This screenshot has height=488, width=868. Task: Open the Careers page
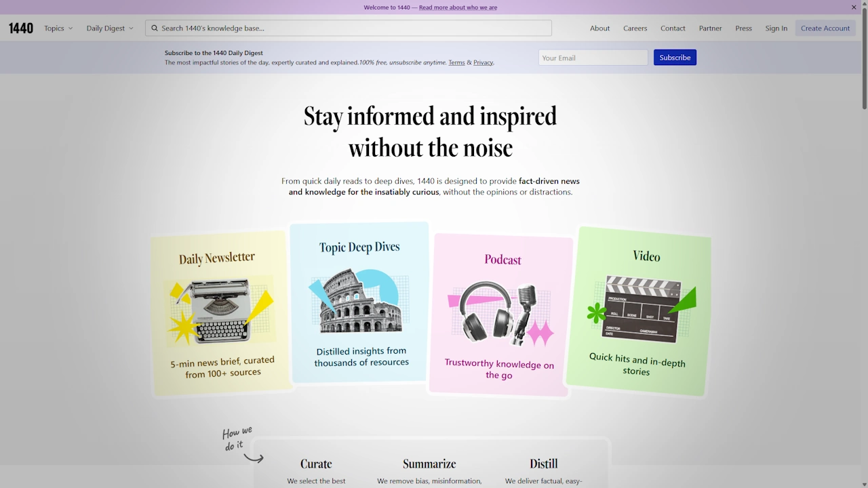(x=635, y=28)
